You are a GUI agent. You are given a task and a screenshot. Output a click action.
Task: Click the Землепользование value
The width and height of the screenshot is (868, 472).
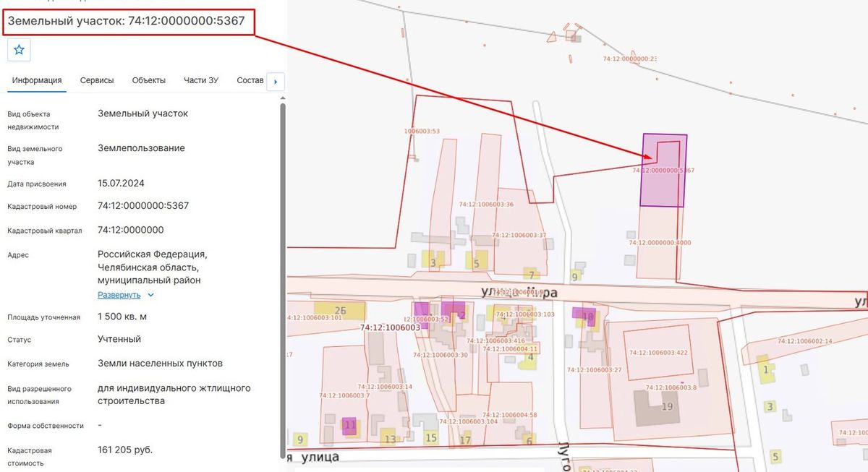[141, 148]
